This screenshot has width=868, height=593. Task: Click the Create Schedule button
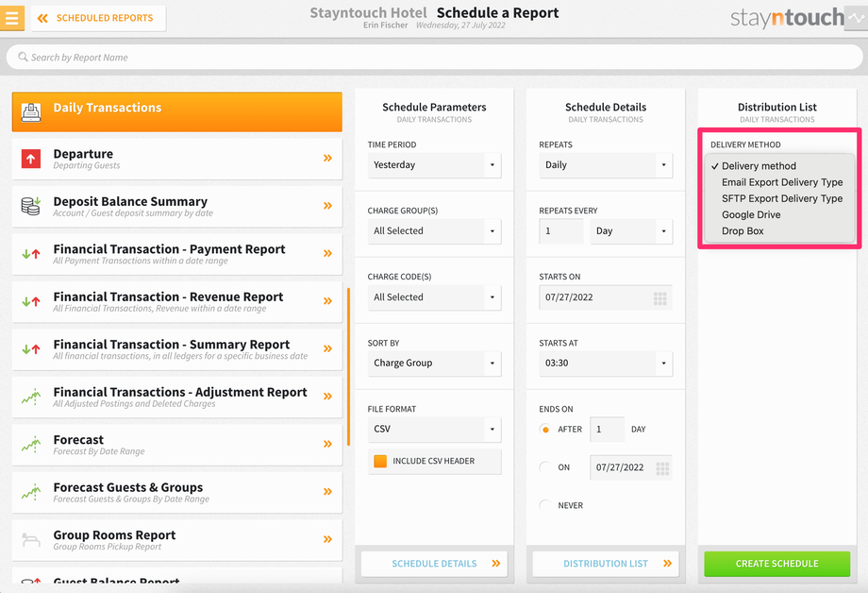pos(777,564)
